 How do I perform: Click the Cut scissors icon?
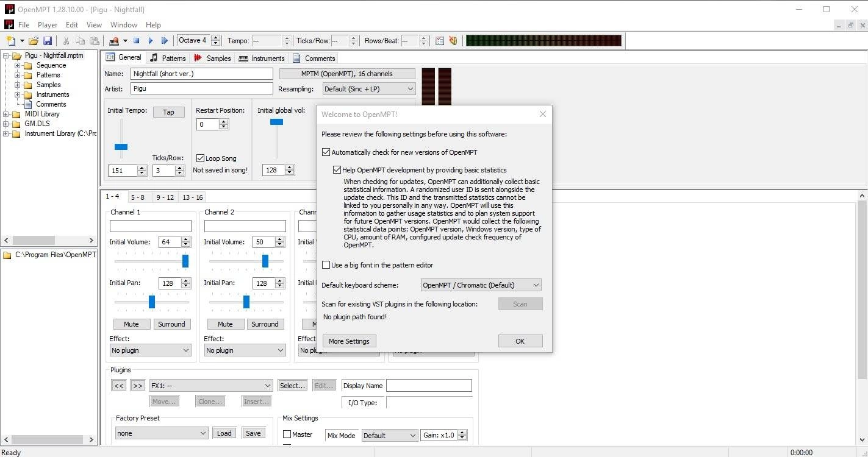click(x=66, y=41)
